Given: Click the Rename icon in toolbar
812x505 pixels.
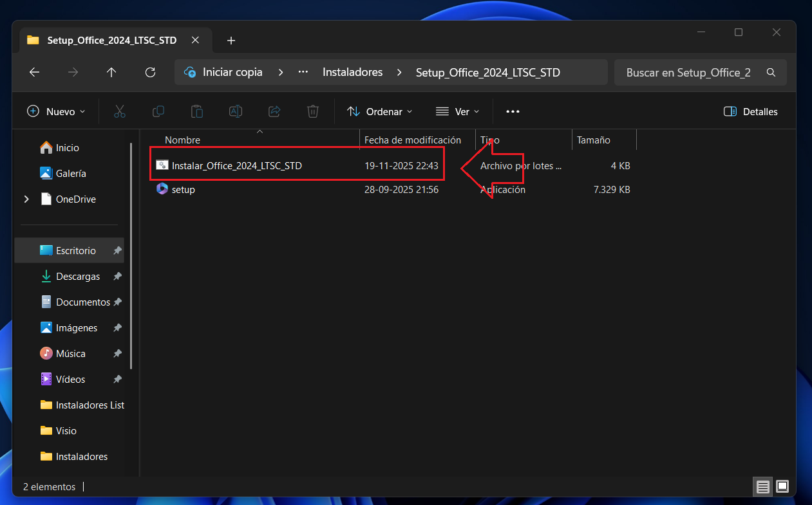Looking at the screenshot, I should click(236, 111).
